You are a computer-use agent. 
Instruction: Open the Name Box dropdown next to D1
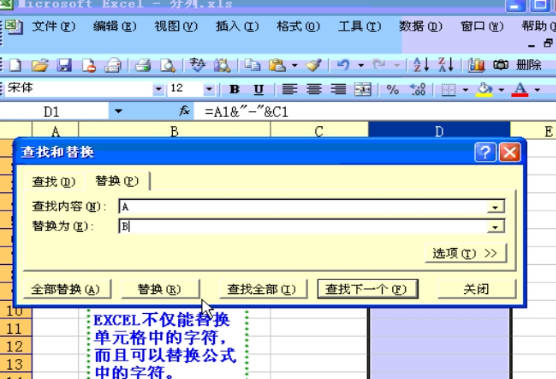coord(118,112)
